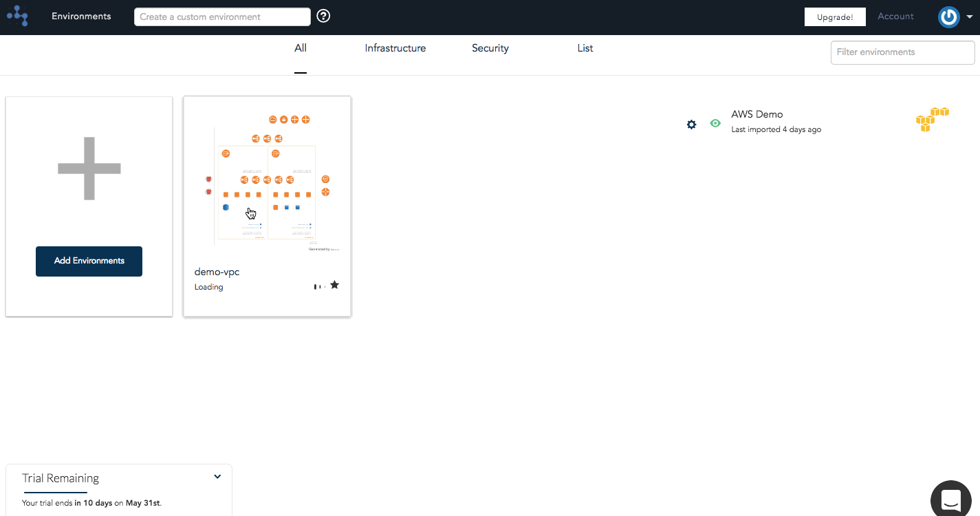
Task: Switch to the Security tab
Action: [x=490, y=48]
